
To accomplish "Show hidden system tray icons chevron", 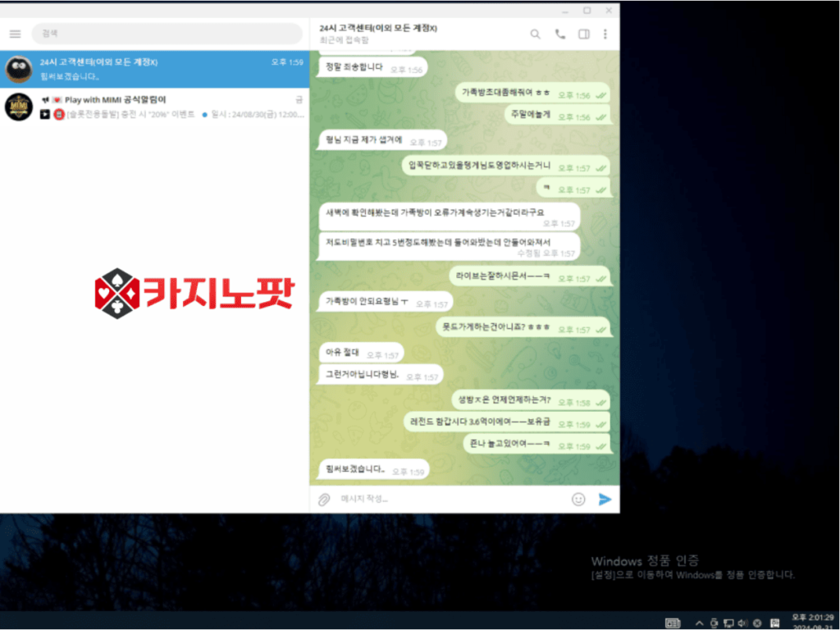I will coord(700,623).
